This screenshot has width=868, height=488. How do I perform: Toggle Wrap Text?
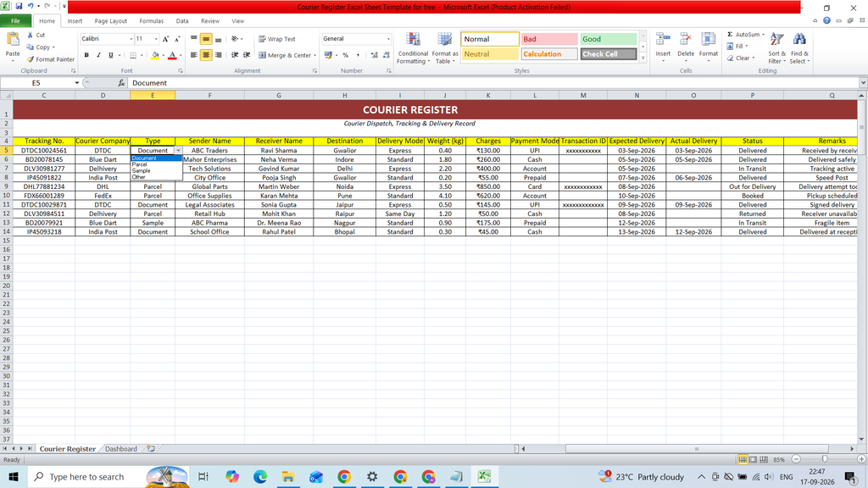click(277, 39)
